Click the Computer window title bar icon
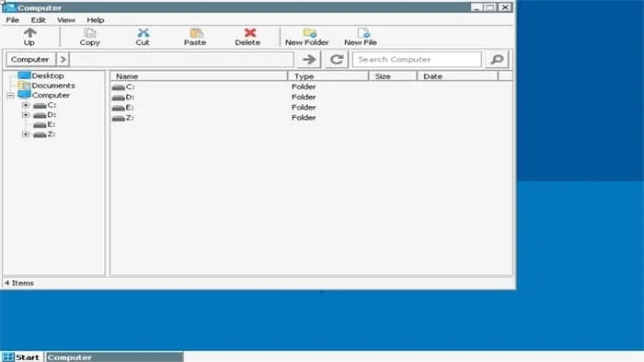 [9, 7]
